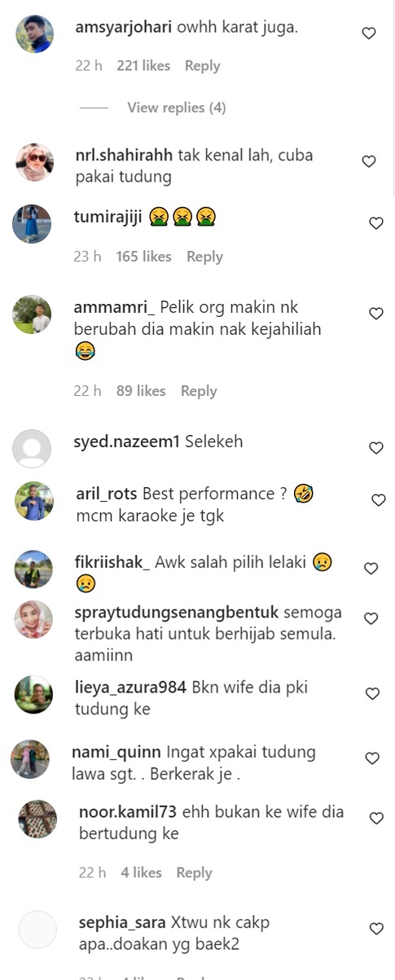
Task: Like nrl.shahirahh's comment heart icon
Action: 369,161
